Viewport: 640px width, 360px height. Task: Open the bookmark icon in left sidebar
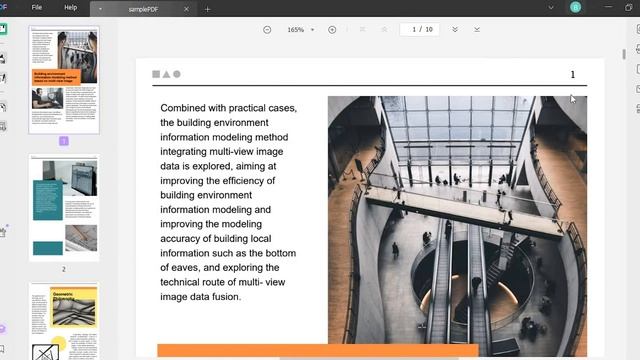pyautogui.click(x=2, y=349)
